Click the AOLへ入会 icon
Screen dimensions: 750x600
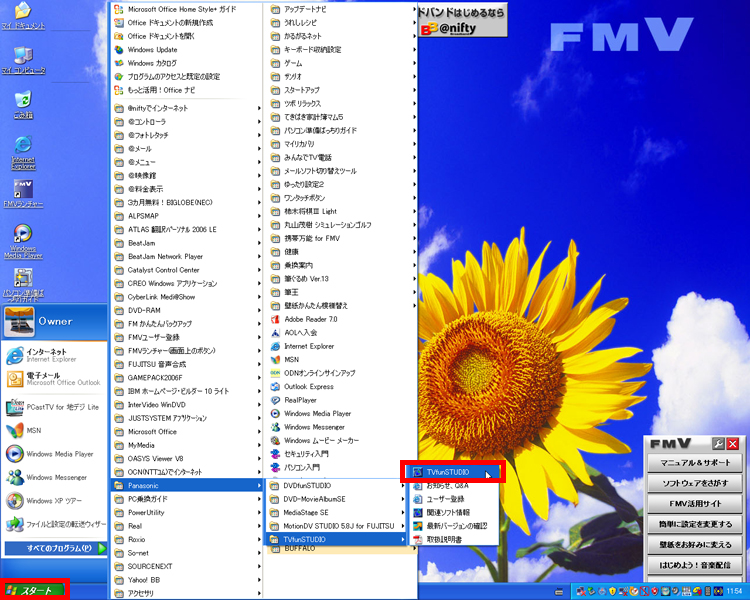click(275, 333)
